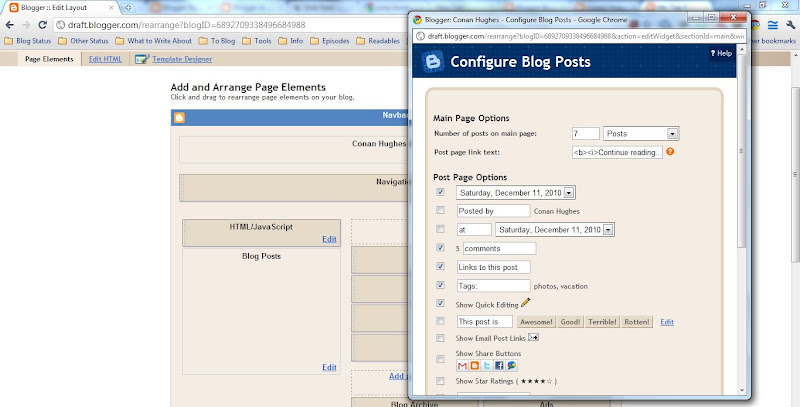Open the Readables bookmarks folder
800x407 pixels.
(x=379, y=41)
